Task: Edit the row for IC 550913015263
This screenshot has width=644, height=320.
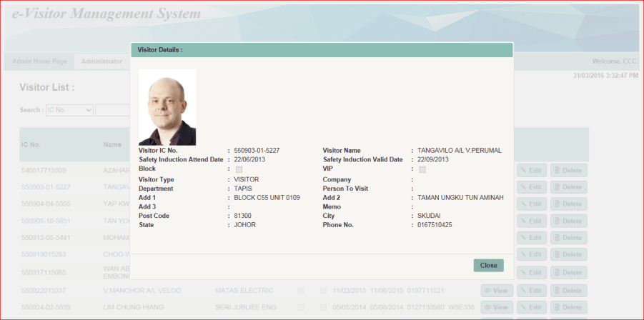Action: coord(532,254)
